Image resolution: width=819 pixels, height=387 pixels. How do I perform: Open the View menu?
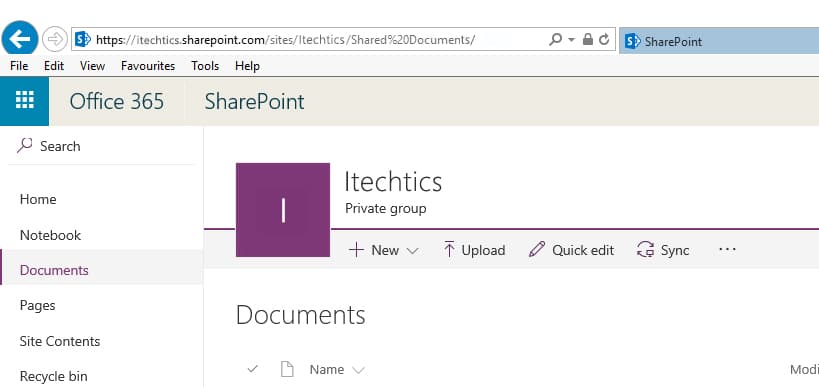pos(92,66)
